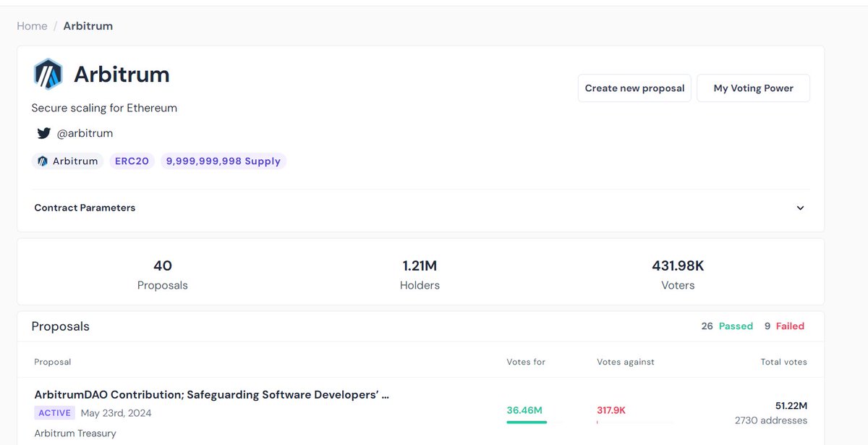Click the 40 Proposals statistic
The height and width of the screenshot is (445, 868).
(x=163, y=275)
